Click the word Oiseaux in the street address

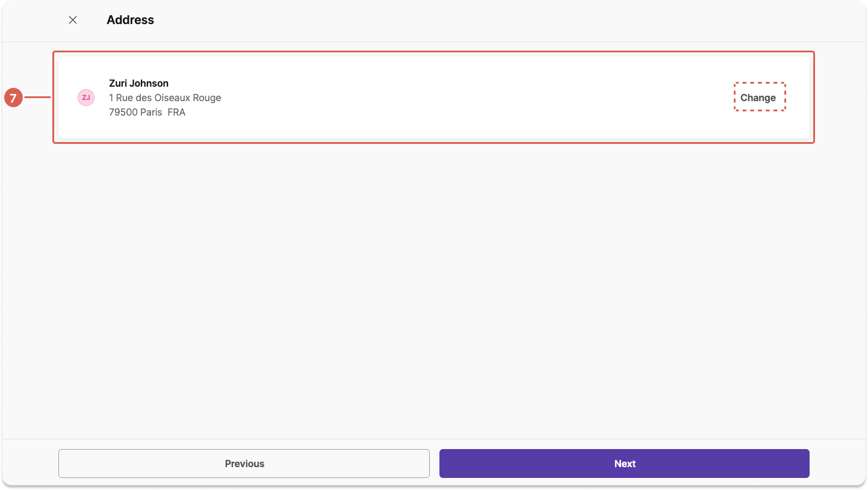[x=172, y=98]
